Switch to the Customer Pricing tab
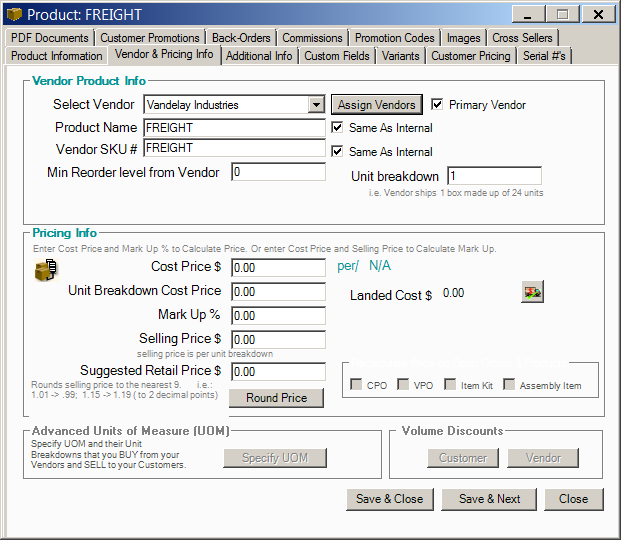This screenshot has height=540, width=621. pyautogui.click(x=470, y=56)
